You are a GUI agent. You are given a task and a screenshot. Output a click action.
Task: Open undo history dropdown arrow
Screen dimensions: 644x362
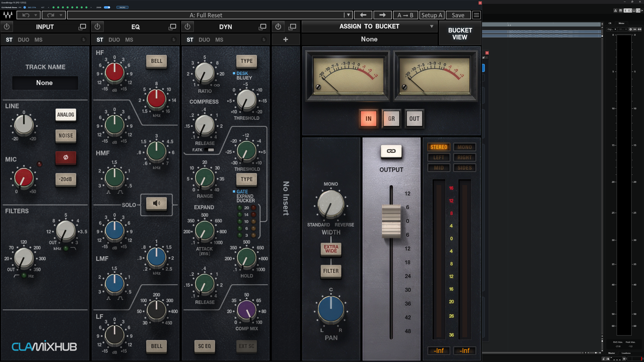[36, 15]
